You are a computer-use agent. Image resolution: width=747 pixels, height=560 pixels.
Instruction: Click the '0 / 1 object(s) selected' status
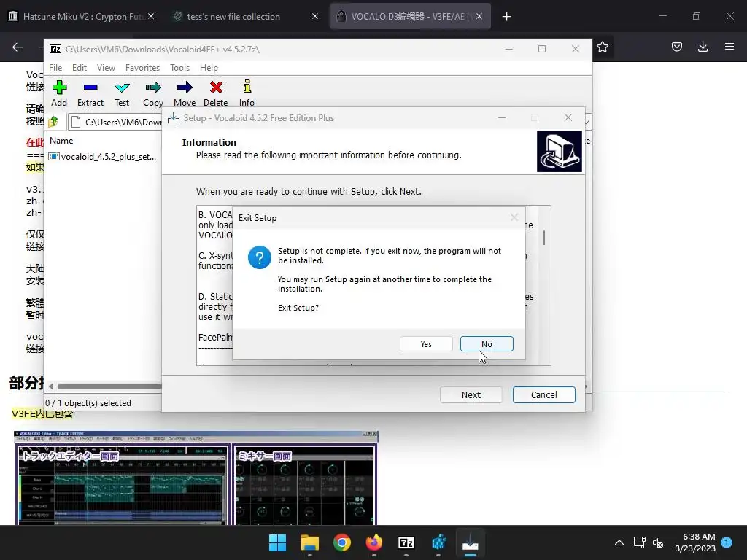point(88,402)
